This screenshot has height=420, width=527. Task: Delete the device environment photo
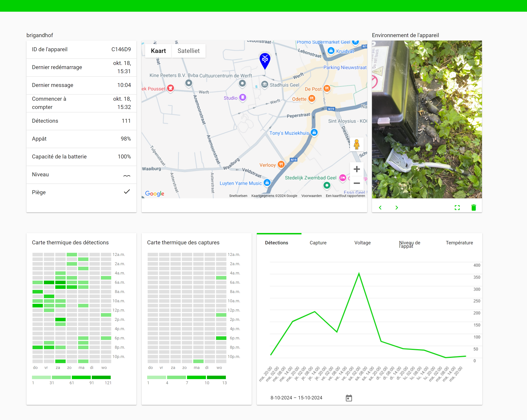coord(474,208)
